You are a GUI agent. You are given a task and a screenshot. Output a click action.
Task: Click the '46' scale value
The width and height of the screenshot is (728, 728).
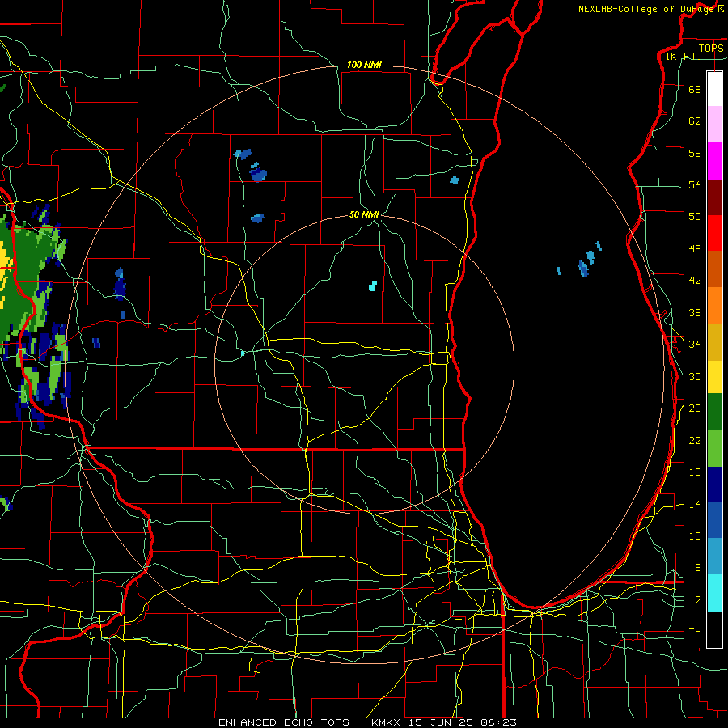point(695,249)
